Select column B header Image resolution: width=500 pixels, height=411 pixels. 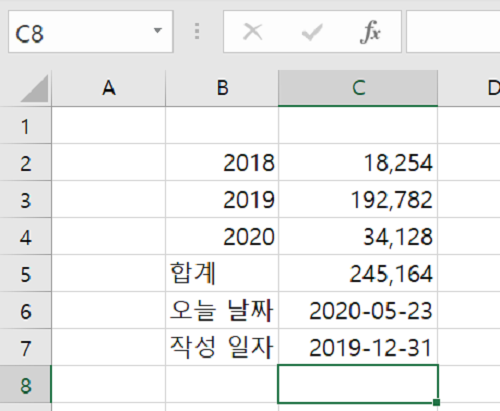point(222,89)
